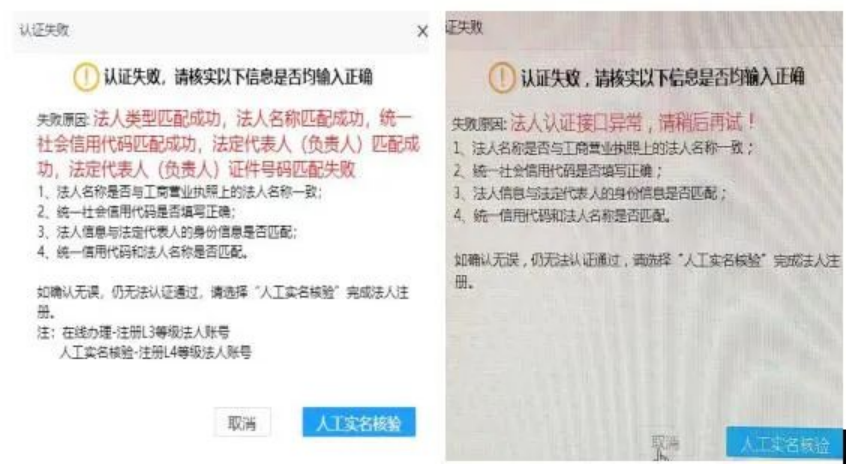Viewport: 849px width, 476px height.
Task: Click item 4 统一信用代码 under 证件号码匹配失败 reason
Action: click(x=143, y=252)
